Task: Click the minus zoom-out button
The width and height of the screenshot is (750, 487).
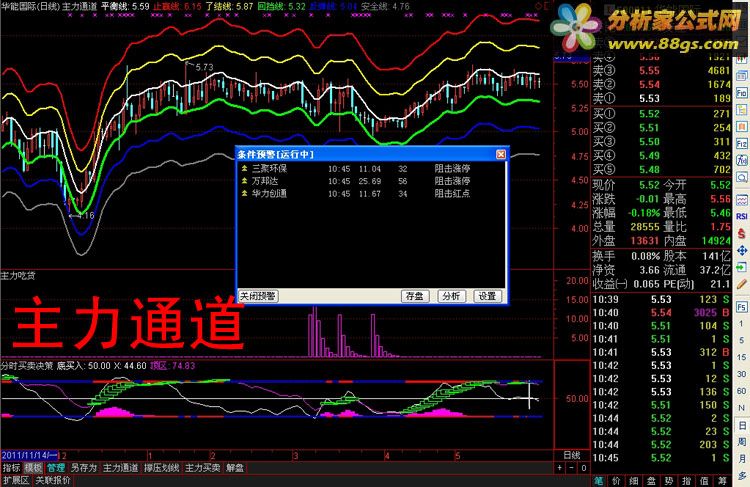Action: click(x=572, y=468)
